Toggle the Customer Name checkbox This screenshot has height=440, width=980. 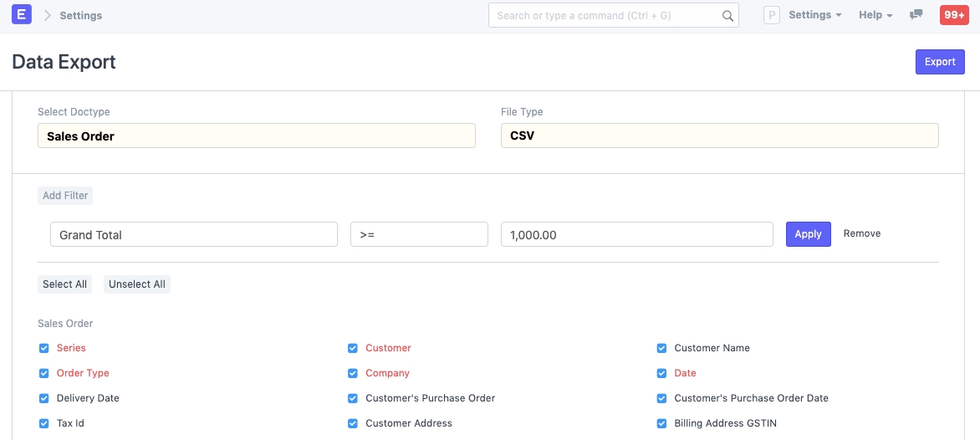(662, 348)
